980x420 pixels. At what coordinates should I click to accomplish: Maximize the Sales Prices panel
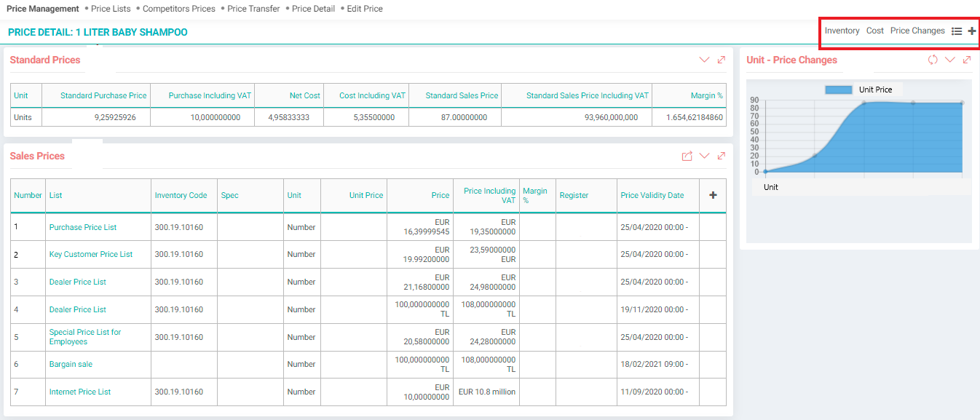pyautogui.click(x=722, y=156)
